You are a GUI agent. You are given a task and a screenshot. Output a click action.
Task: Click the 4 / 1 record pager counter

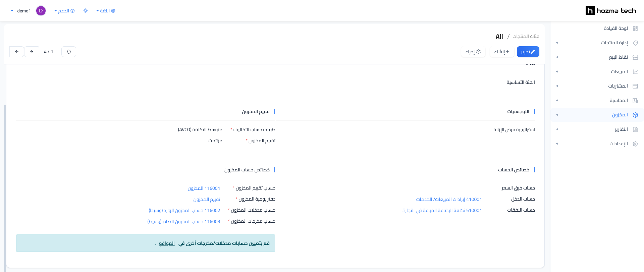[49, 52]
